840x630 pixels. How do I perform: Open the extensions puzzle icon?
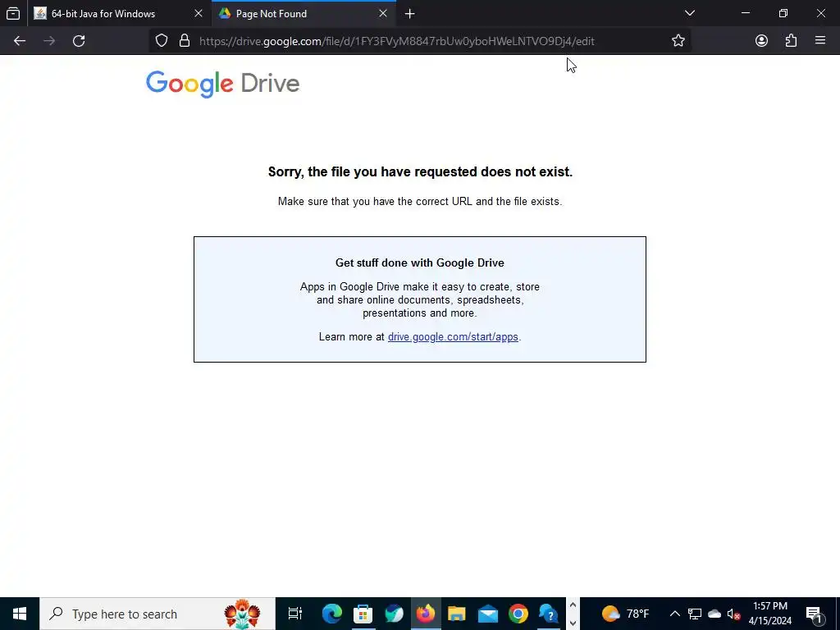[x=792, y=41]
